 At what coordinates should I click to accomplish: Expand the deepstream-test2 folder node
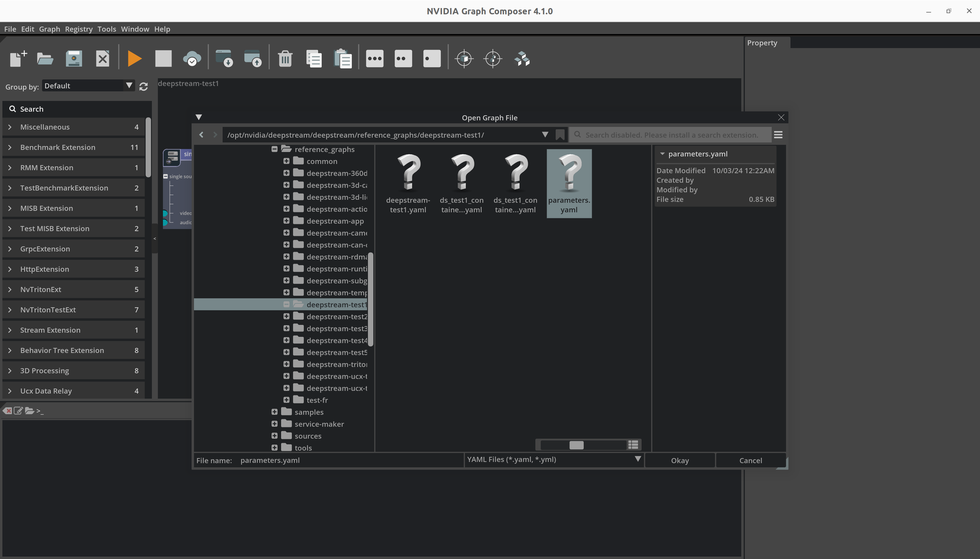(286, 316)
